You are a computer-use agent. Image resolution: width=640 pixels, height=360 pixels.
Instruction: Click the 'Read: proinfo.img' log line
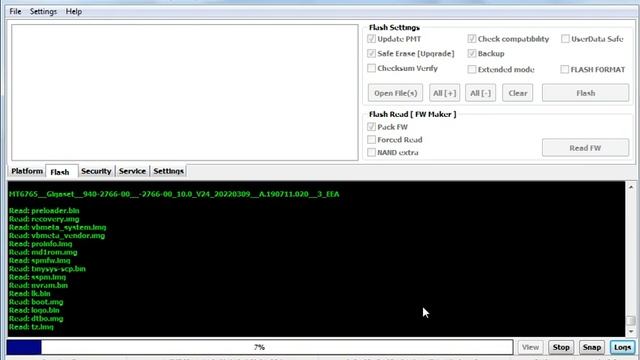pos(40,244)
